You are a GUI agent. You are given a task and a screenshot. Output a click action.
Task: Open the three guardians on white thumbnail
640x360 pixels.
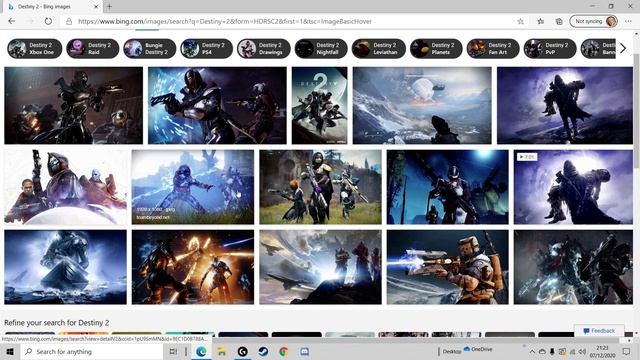coord(65,187)
